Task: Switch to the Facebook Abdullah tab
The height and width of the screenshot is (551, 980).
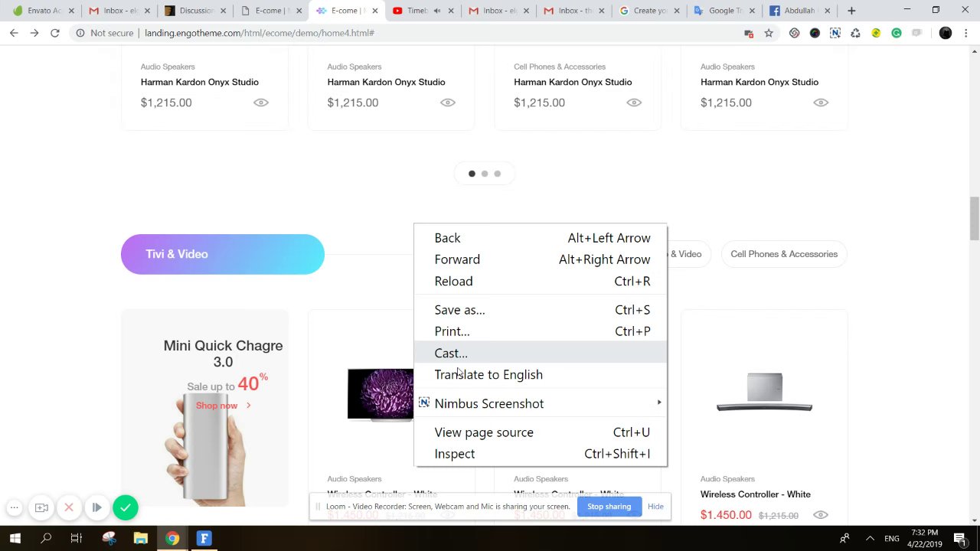Action: (801, 11)
